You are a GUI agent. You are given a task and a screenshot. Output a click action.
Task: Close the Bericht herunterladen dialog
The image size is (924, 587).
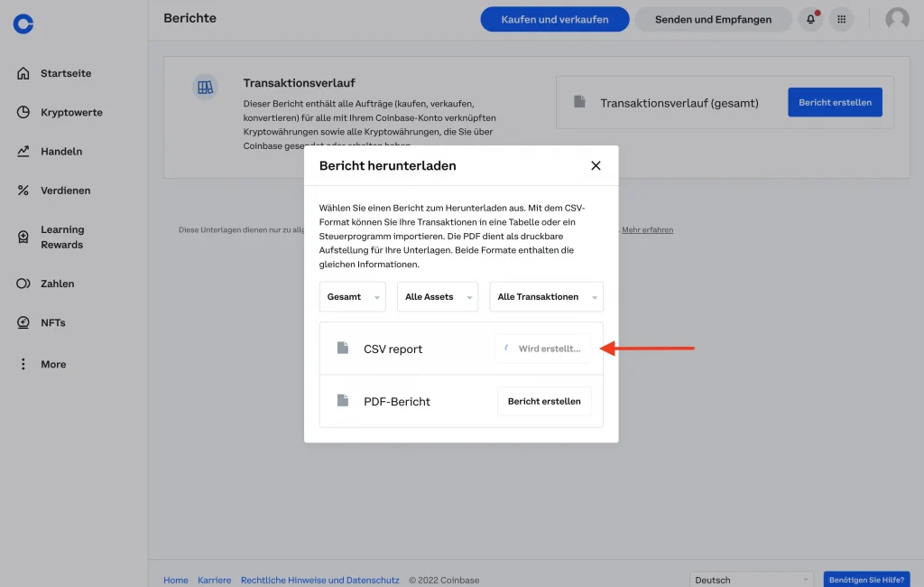point(596,165)
